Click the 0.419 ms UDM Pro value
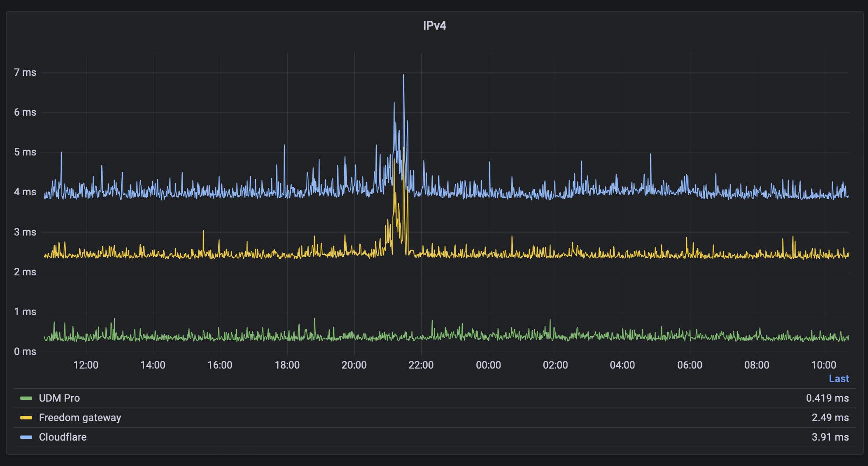Image resolution: width=868 pixels, height=466 pixels. [x=827, y=398]
